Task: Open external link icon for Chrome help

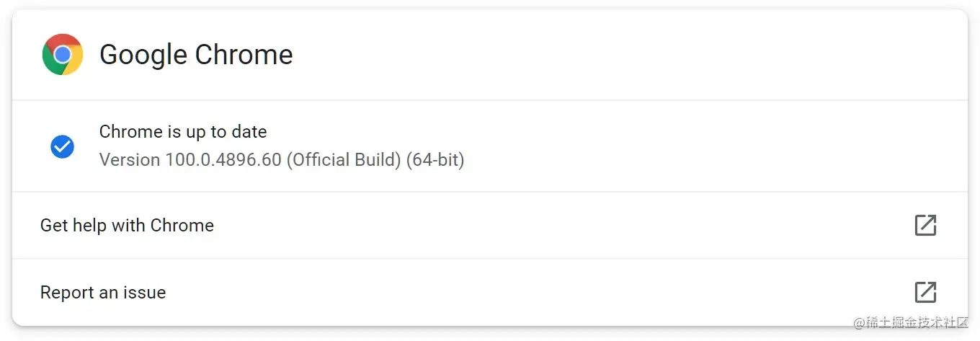Action: 925,225
